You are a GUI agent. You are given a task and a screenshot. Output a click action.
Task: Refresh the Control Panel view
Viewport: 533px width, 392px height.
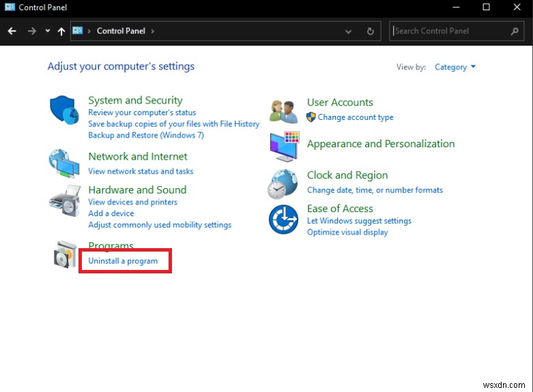coord(371,31)
